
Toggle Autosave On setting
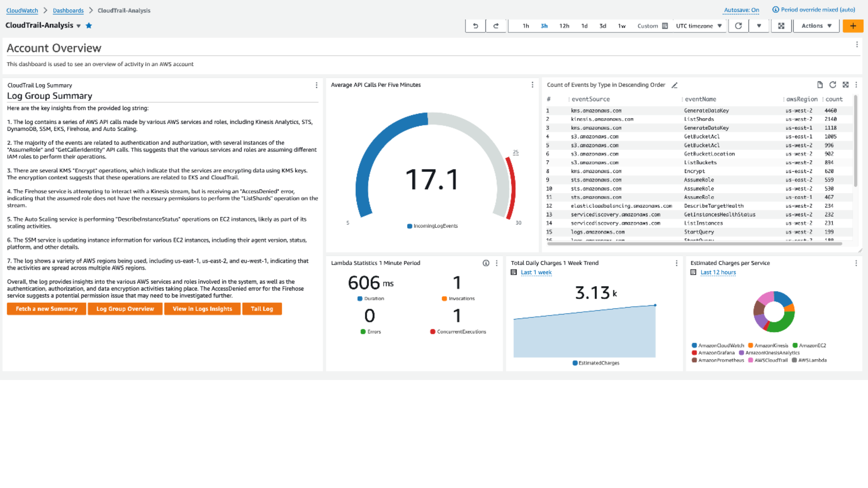click(x=741, y=10)
